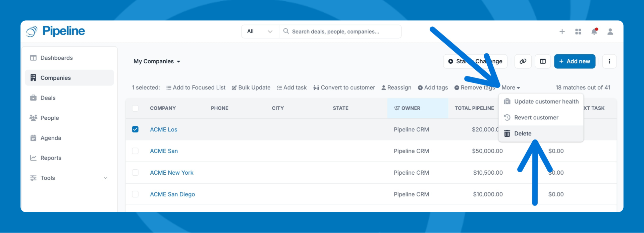Click the Delete trash can icon
This screenshot has height=233, width=644.
(x=507, y=133)
